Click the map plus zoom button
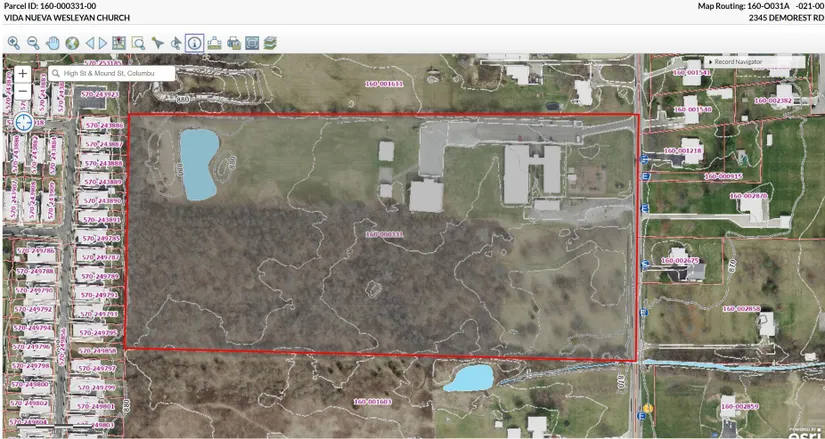This screenshot has width=825, height=439. tap(22, 74)
